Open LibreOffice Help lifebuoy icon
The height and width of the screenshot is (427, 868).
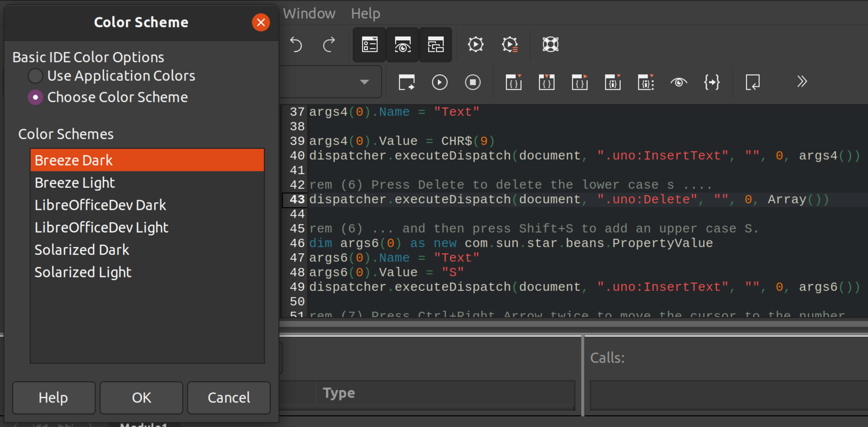(550, 45)
